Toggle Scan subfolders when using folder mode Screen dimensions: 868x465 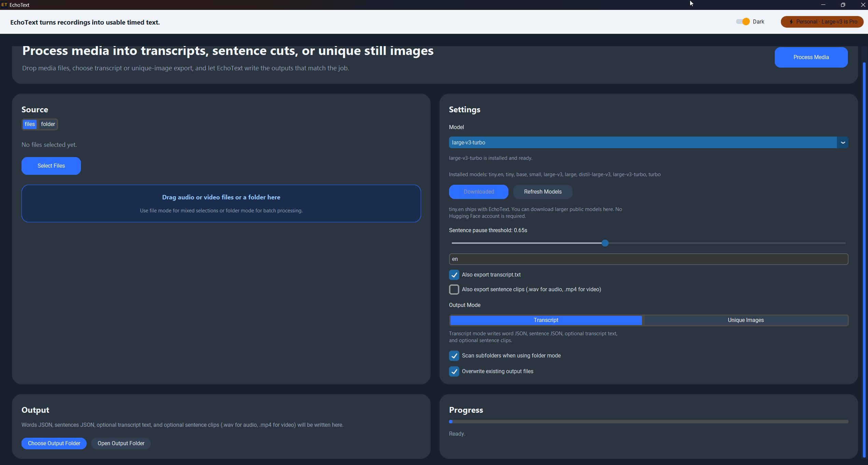[x=454, y=356]
